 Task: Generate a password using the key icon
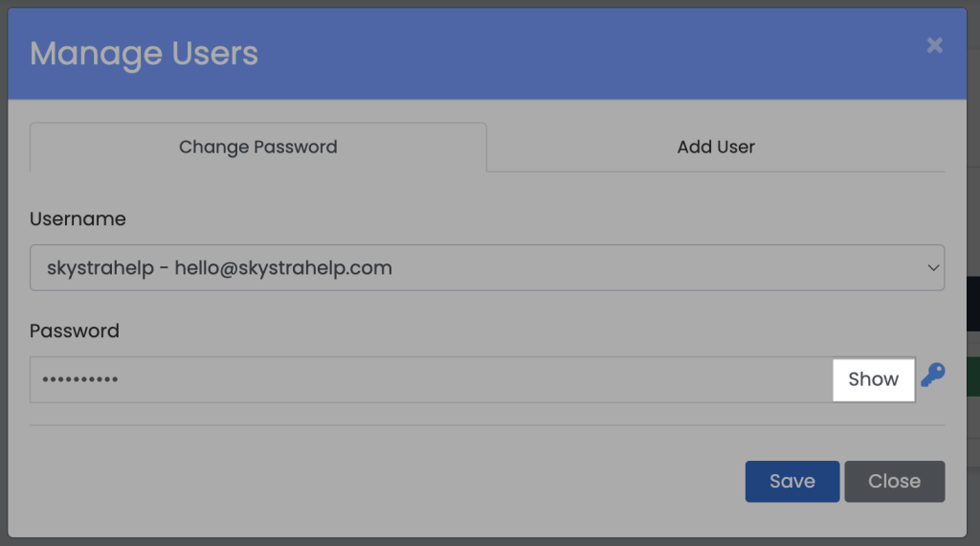[932, 375]
